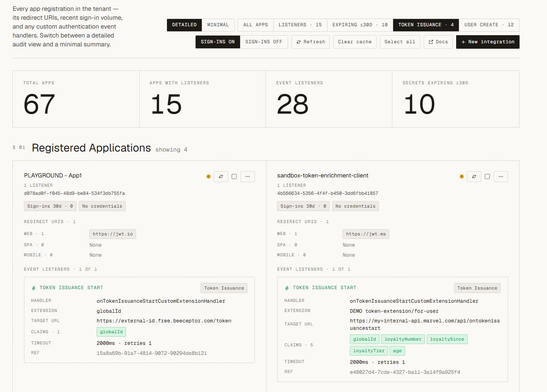Filter by Listeners · 15
Viewport: 547px width, 392px height.
click(x=300, y=25)
